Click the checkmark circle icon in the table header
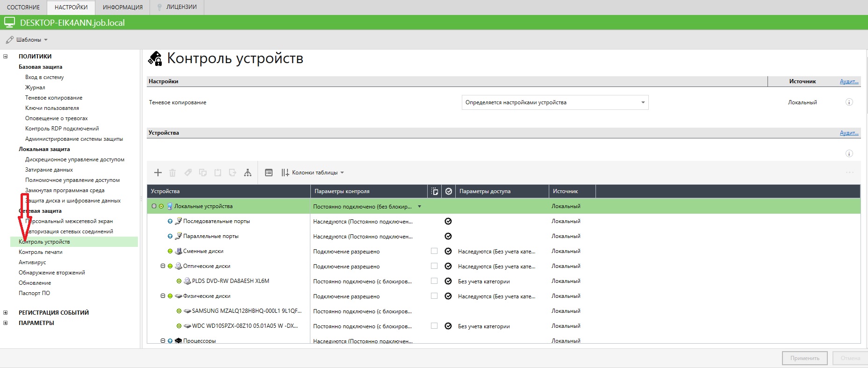The width and height of the screenshot is (868, 368). click(449, 191)
